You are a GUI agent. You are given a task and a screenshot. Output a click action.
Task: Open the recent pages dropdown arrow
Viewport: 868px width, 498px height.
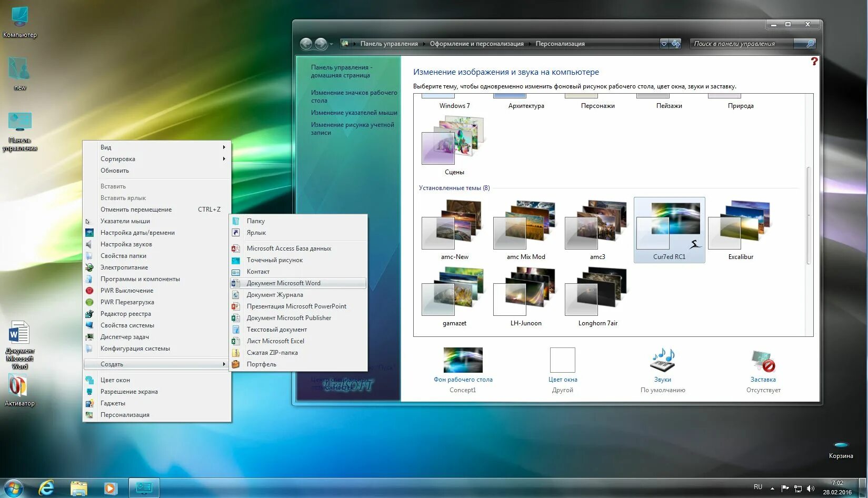point(331,44)
